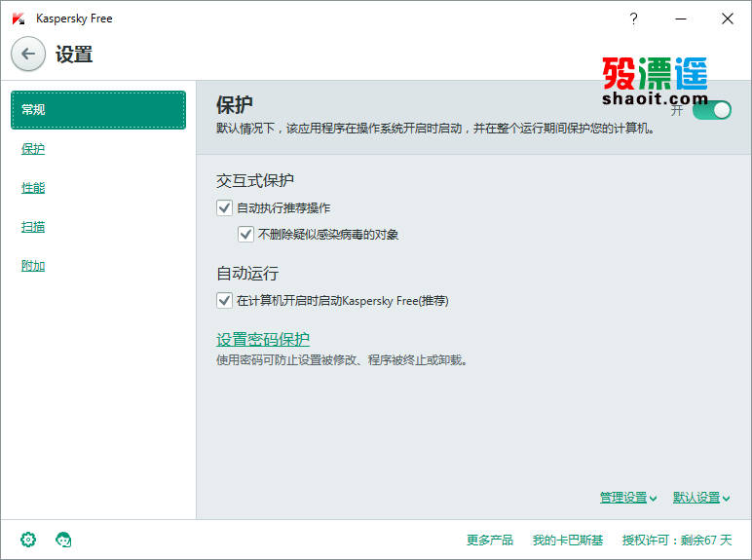Open the 附加 sidebar section
The image size is (752, 560).
(33, 266)
